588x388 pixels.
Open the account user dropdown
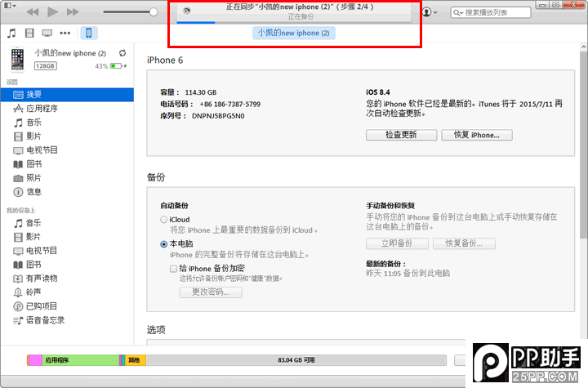click(430, 12)
